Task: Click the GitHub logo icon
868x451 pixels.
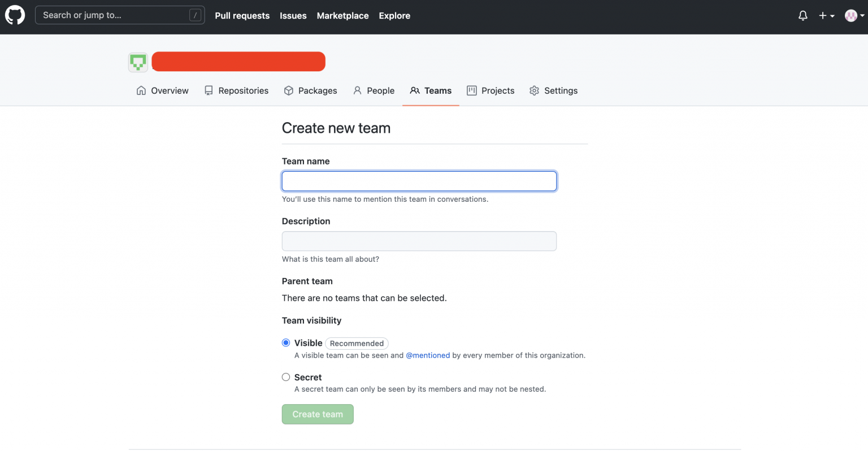Action: click(x=15, y=15)
